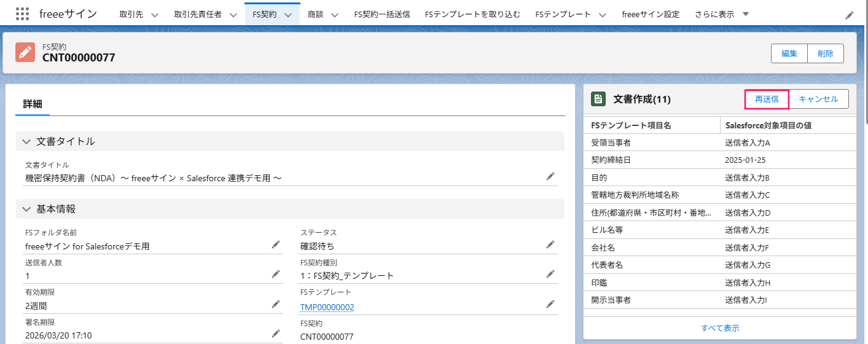Viewport: 868px width, 344px height.
Task: Click the 機密保持契約書 document title value
Action: (x=154, y=178)
